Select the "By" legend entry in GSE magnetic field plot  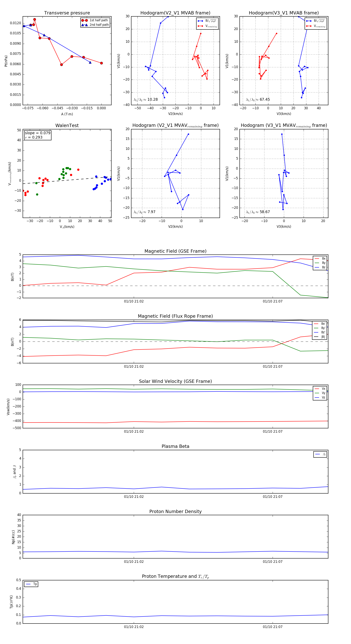click(320, 263)
